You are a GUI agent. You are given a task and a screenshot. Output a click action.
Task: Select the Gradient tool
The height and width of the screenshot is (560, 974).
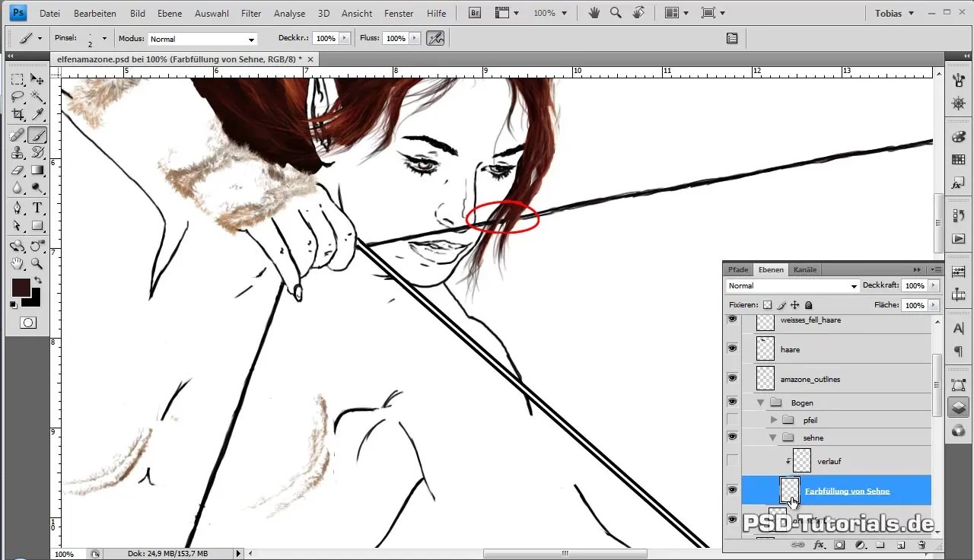(x=37, y=170)
